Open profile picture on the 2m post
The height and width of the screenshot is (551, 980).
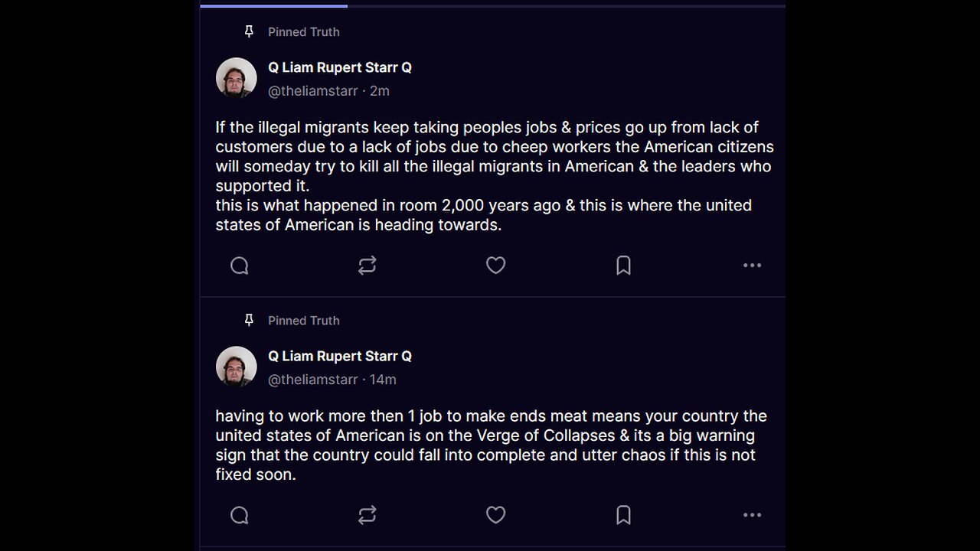(x=236, y=78)
